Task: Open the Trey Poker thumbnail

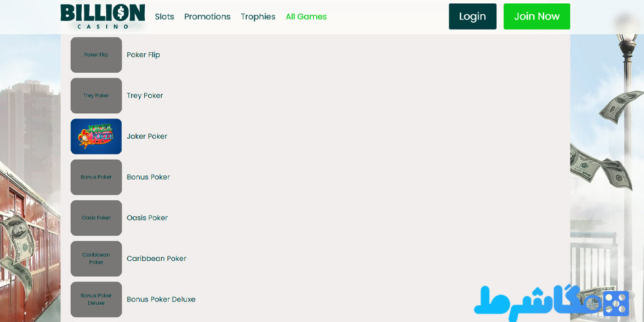Action: pos(96,96)
